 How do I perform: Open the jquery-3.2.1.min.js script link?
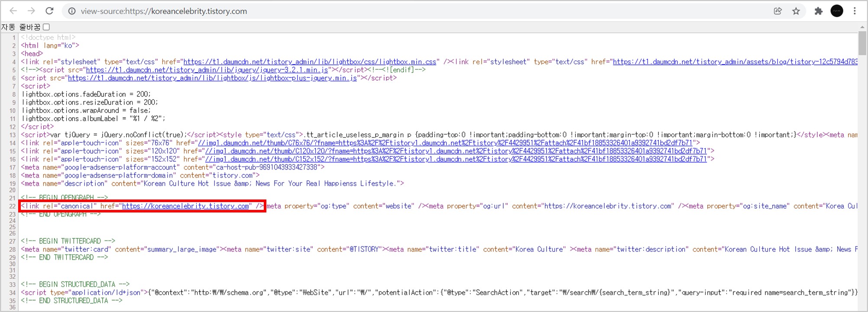(207, 70)
